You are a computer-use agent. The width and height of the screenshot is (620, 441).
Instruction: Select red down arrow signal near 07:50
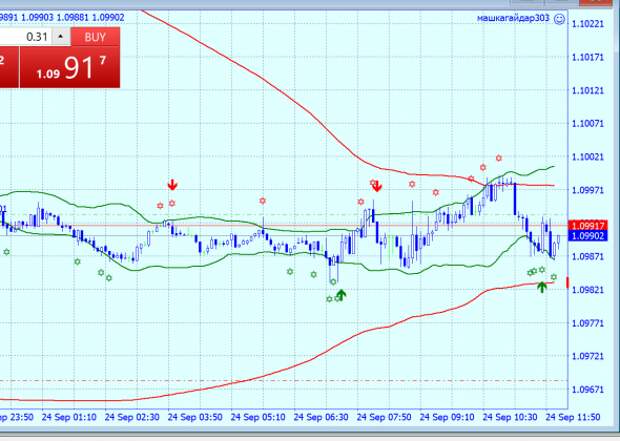(x=377, y=186)
